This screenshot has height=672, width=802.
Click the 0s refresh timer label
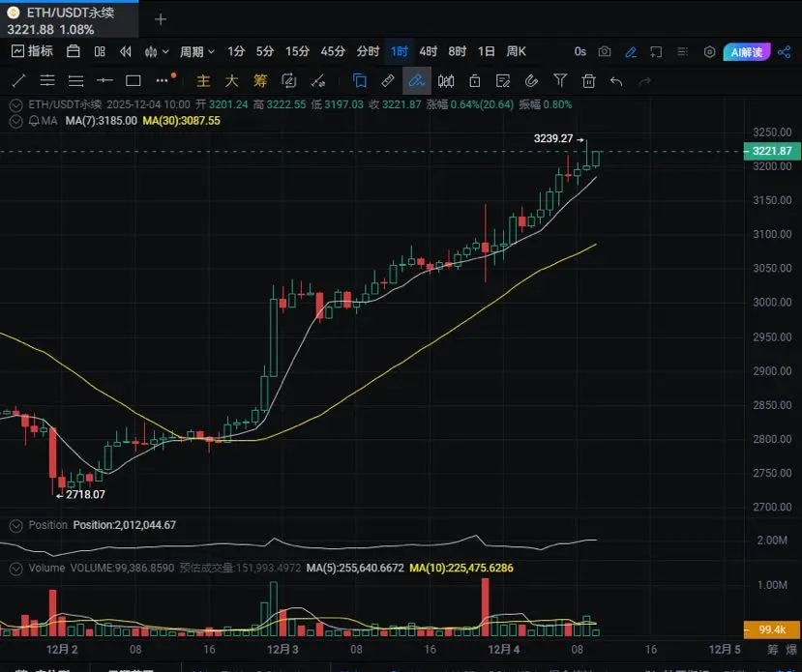coord(580,51)
